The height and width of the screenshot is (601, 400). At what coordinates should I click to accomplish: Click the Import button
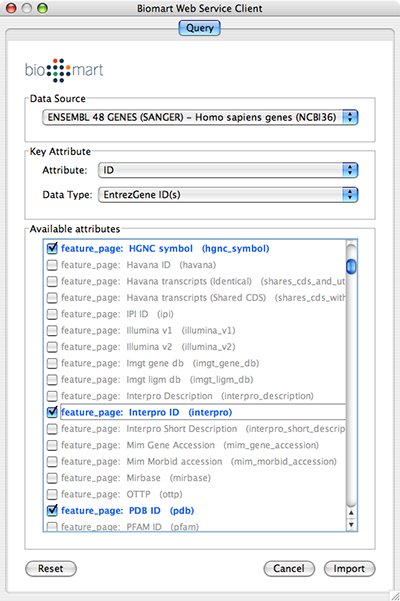point(349,568)
